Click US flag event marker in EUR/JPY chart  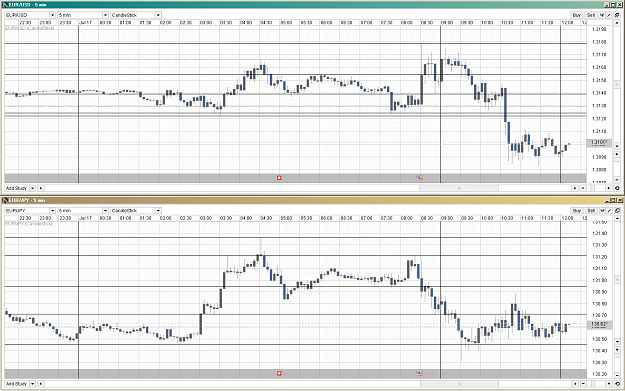tap(419, 373)
